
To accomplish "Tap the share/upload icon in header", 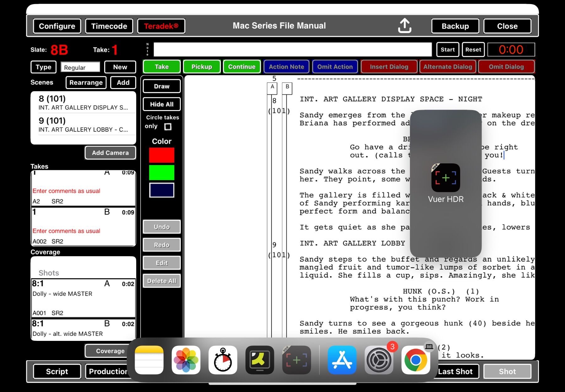I will (405, 26).
